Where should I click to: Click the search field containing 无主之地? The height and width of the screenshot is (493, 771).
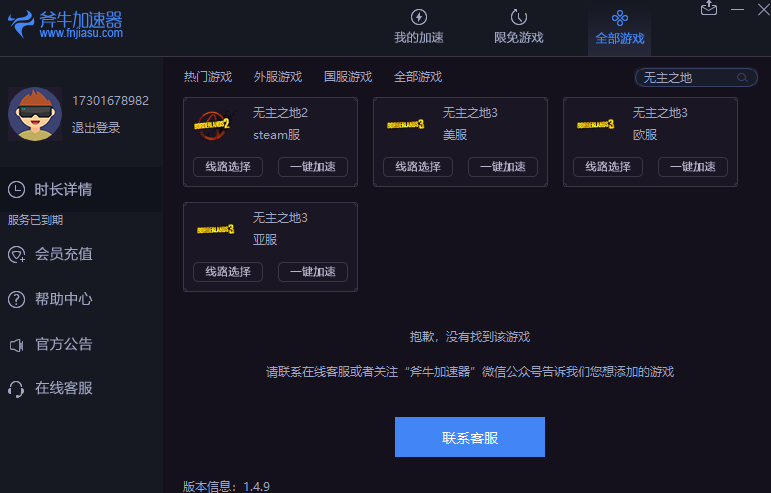tap(696, 78)
